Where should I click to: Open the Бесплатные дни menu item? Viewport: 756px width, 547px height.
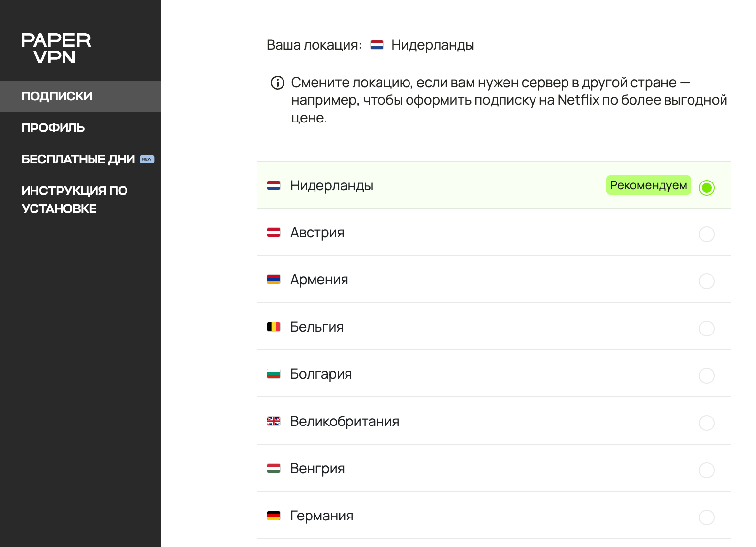(78, 159)
